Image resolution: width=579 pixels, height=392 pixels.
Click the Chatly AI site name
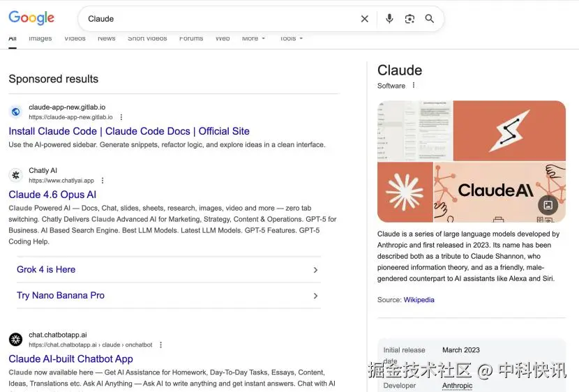43,170
